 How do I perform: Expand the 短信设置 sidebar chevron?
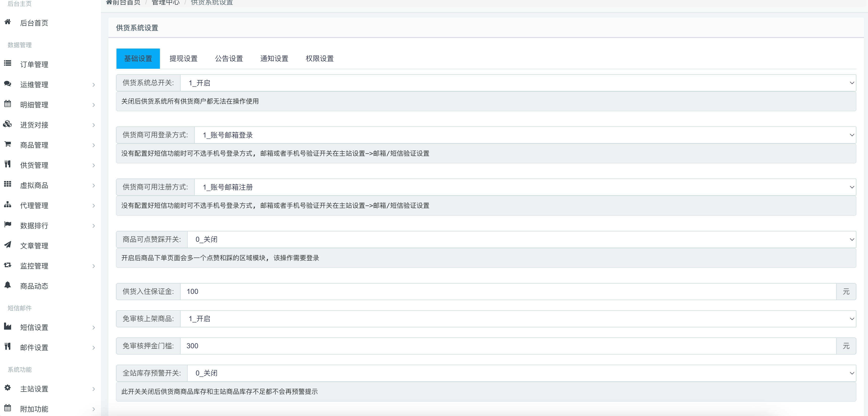tap(94, 328)
